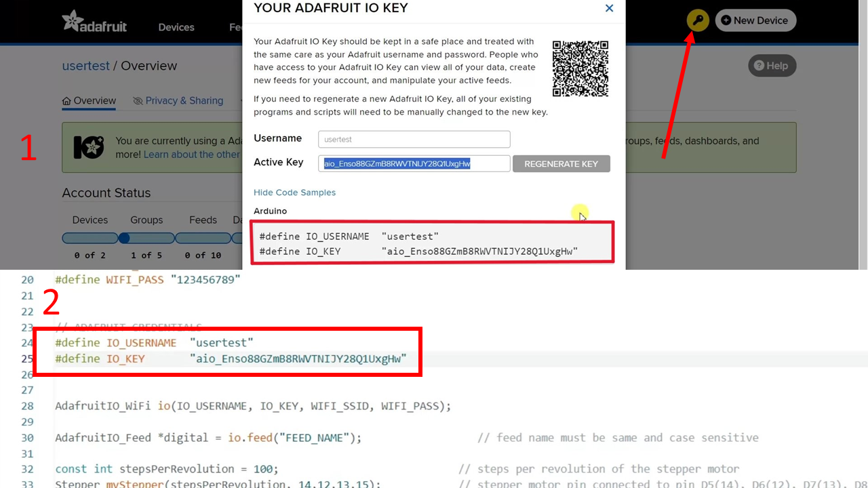
Task: Open the yellow API key button
Action: tap(698, 20)
